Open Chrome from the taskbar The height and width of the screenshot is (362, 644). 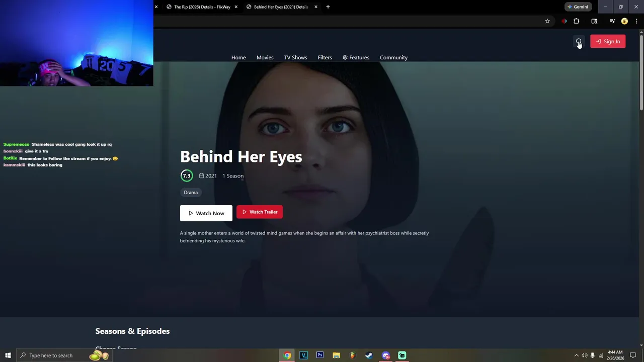point(287,355)
